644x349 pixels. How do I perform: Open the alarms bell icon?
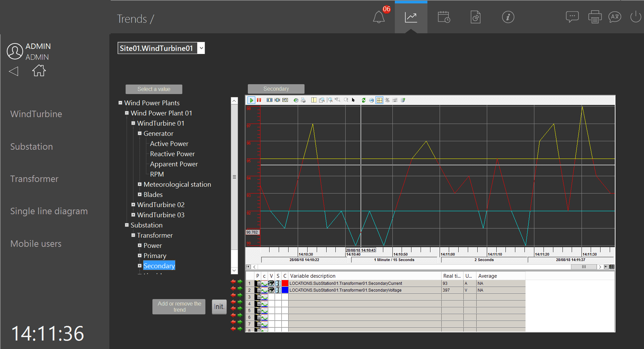coord(379,17)
